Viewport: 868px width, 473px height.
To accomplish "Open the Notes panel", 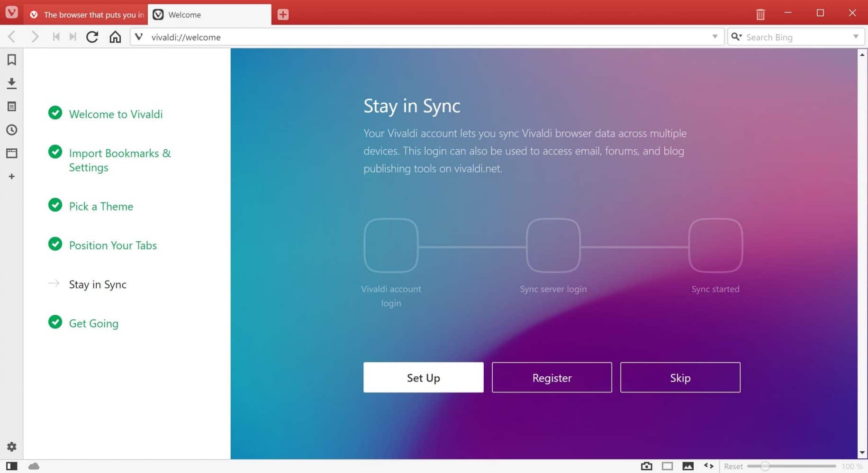I will tap(12, 107).
